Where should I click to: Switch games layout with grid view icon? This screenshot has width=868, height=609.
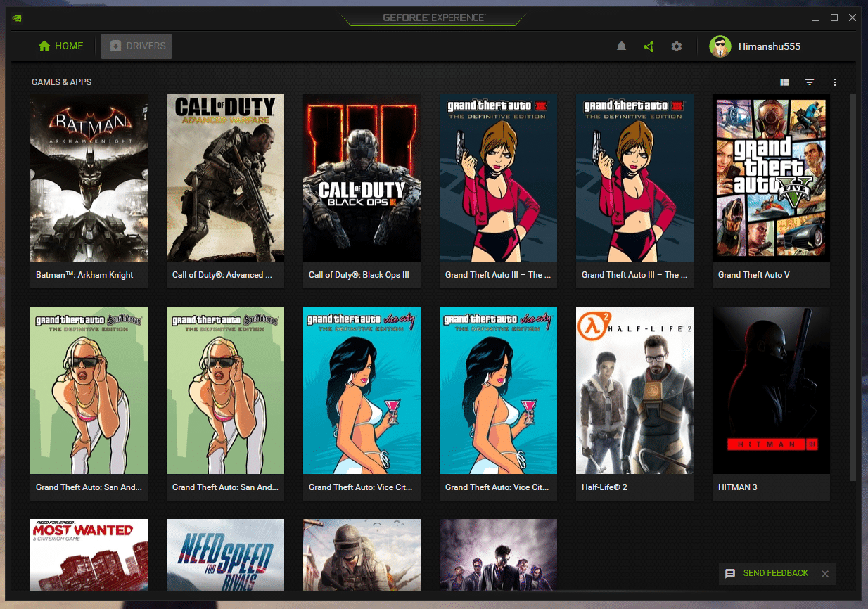784,82
